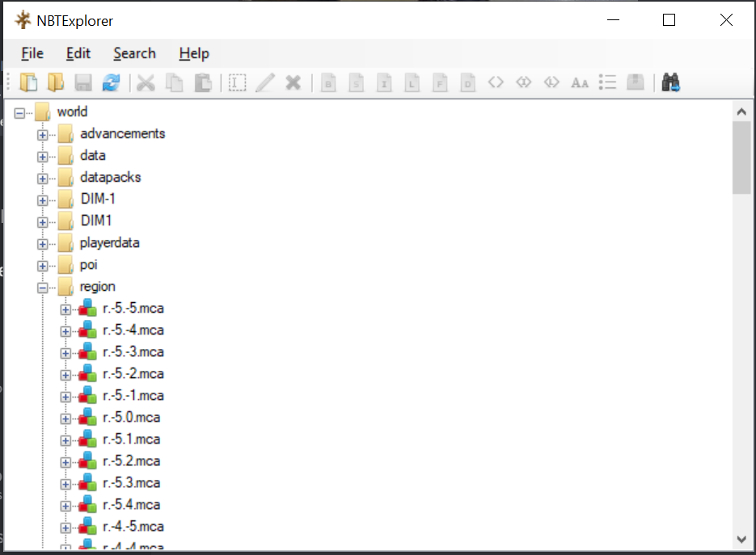Add a Byte Array tag icon

[x=496, y=82]
